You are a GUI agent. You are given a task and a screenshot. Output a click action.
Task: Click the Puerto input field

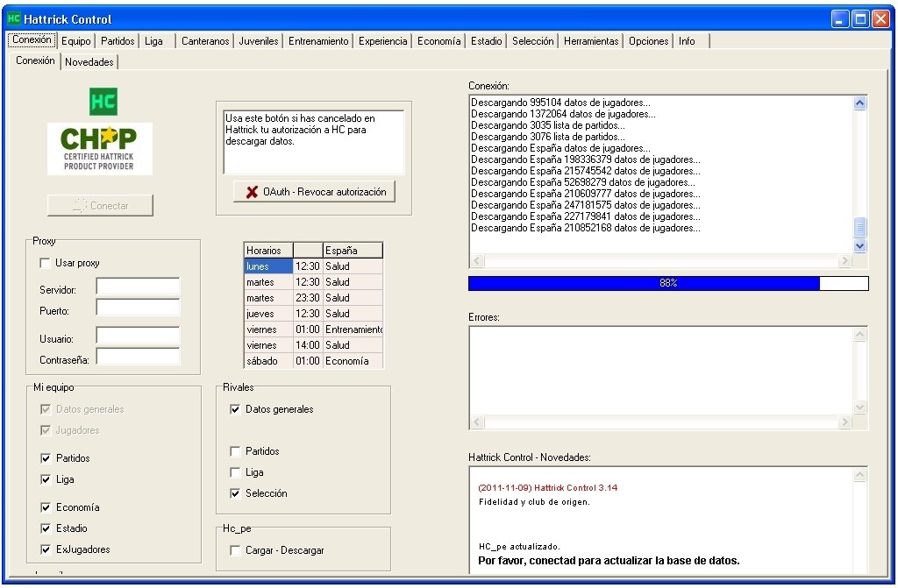point(138,308)
